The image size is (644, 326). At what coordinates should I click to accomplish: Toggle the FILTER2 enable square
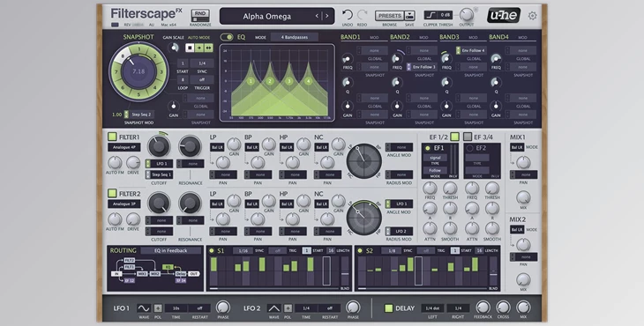112,193
